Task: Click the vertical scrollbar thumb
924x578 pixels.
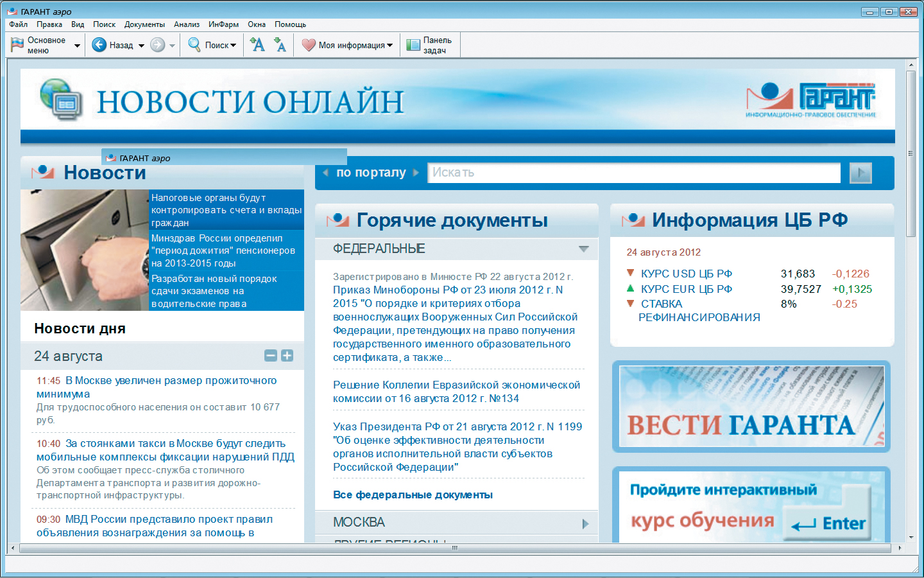Action: 911,154
